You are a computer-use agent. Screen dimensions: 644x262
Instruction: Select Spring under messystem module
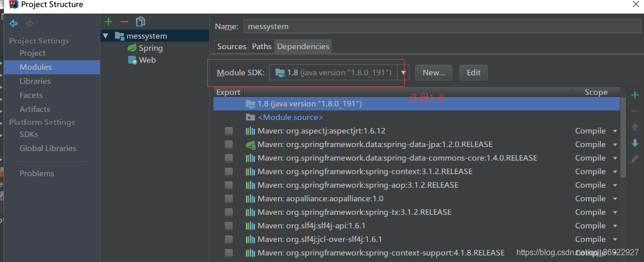[151, 48]
